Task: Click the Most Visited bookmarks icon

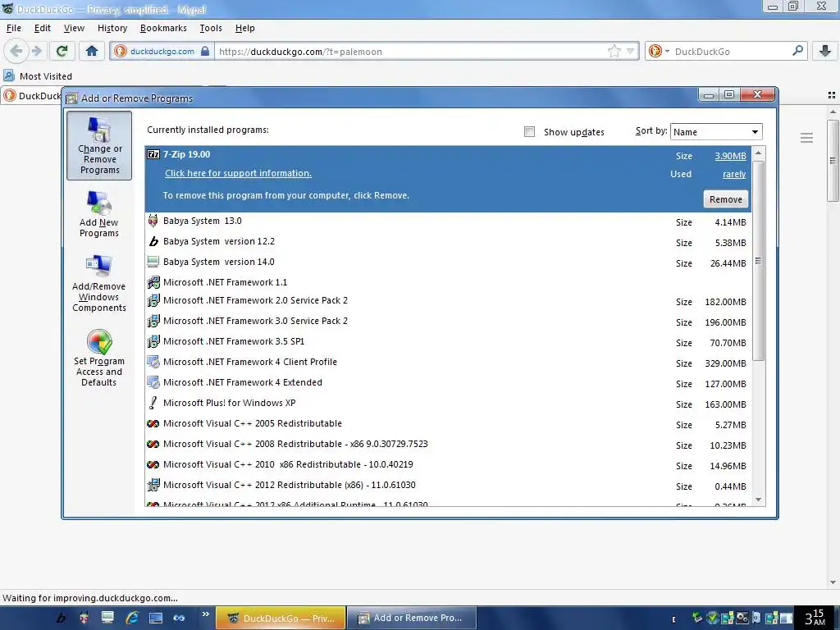Action: (x=9, y=75)
